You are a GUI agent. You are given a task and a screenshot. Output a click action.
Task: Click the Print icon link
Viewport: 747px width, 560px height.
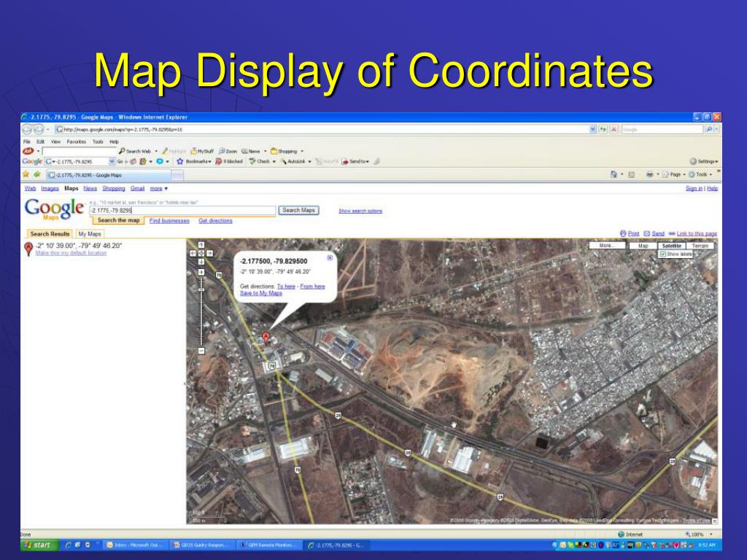[630, 233]
